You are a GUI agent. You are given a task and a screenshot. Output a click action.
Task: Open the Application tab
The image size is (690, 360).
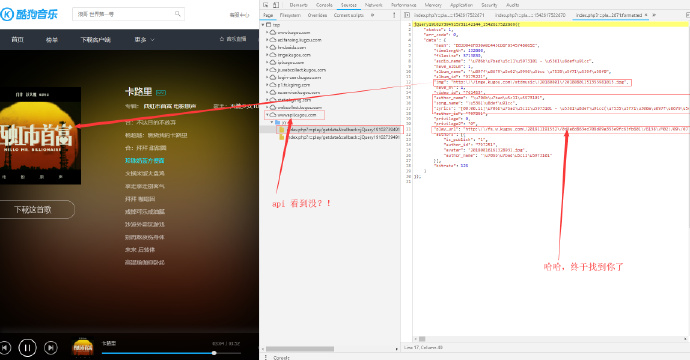pyautogui.click(x=461, y=5)
